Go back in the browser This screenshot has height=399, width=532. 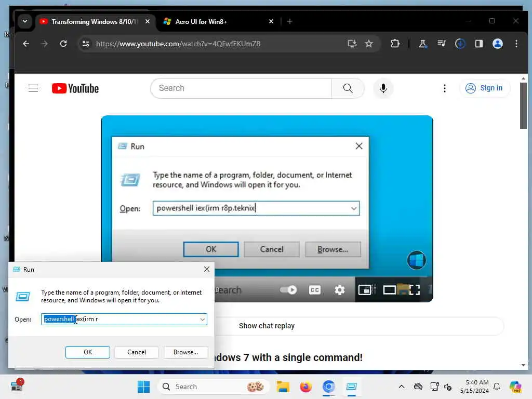click(26, 44)
